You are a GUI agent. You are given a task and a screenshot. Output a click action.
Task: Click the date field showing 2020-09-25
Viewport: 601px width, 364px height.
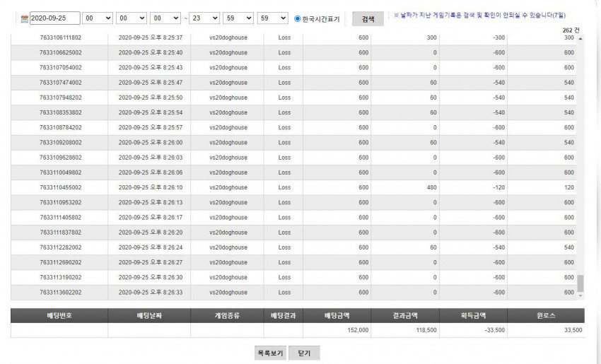coord(55,18)
